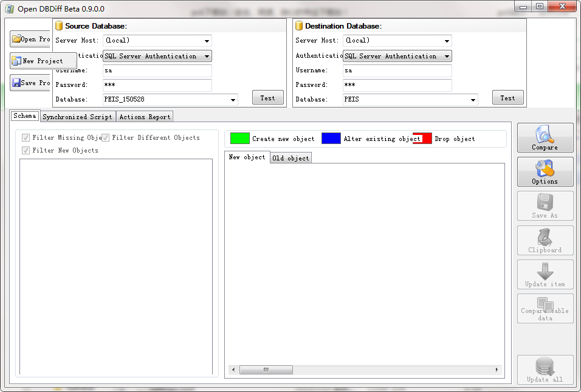Click the destination Password field
This screenshot has height=392, width=581.
click(397, 85)
